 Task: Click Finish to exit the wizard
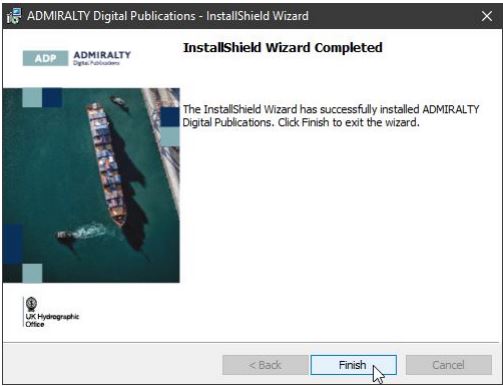click(x=353, y=365)
